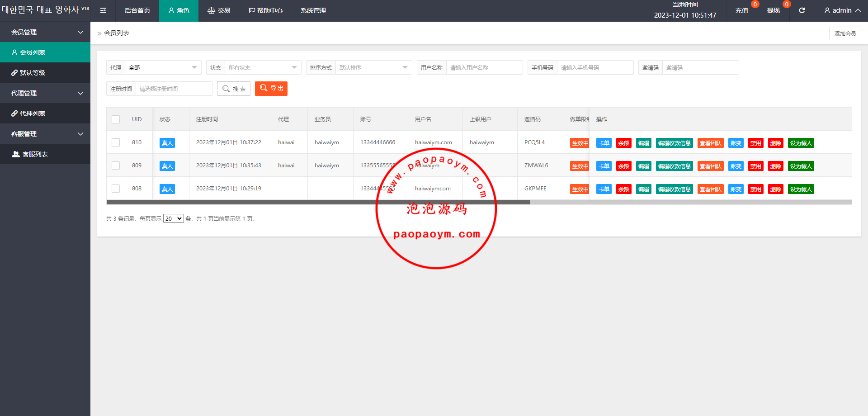Screen dimensions: 868x416
Task: Open the 代理 agent dropdown
Action: point(163,67)
